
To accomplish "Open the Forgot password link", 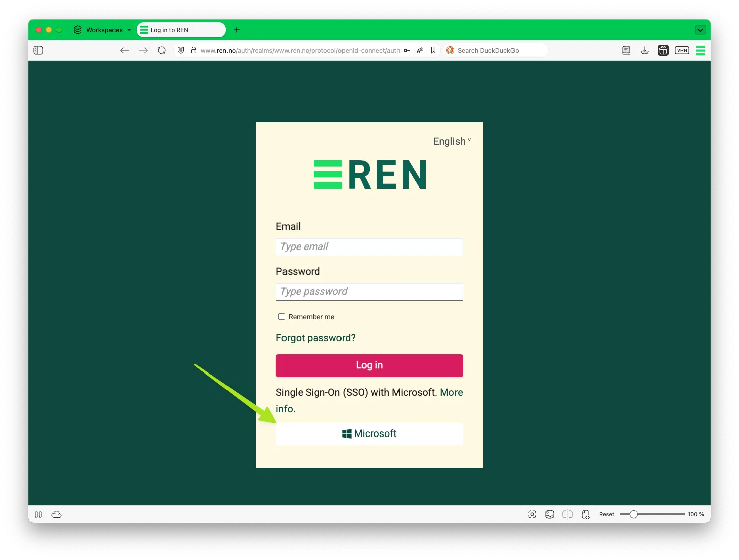I will (x=315, y=338).
